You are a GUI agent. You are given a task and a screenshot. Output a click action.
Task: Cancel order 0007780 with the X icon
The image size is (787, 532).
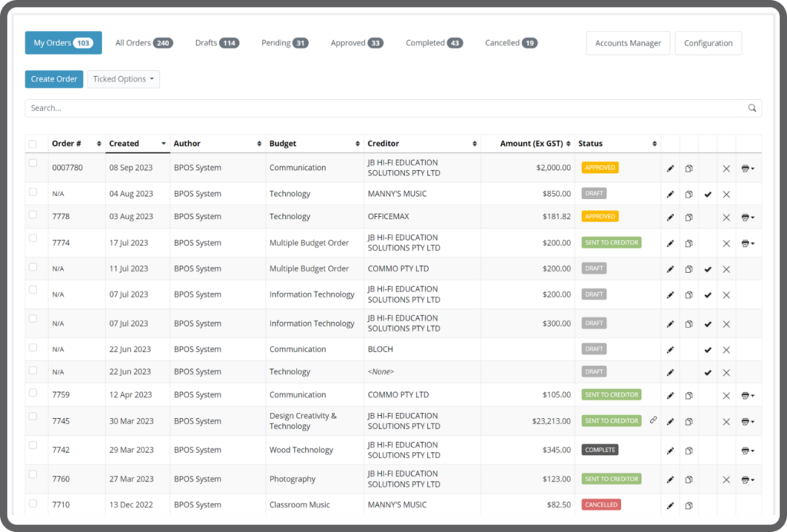point(726,168)
